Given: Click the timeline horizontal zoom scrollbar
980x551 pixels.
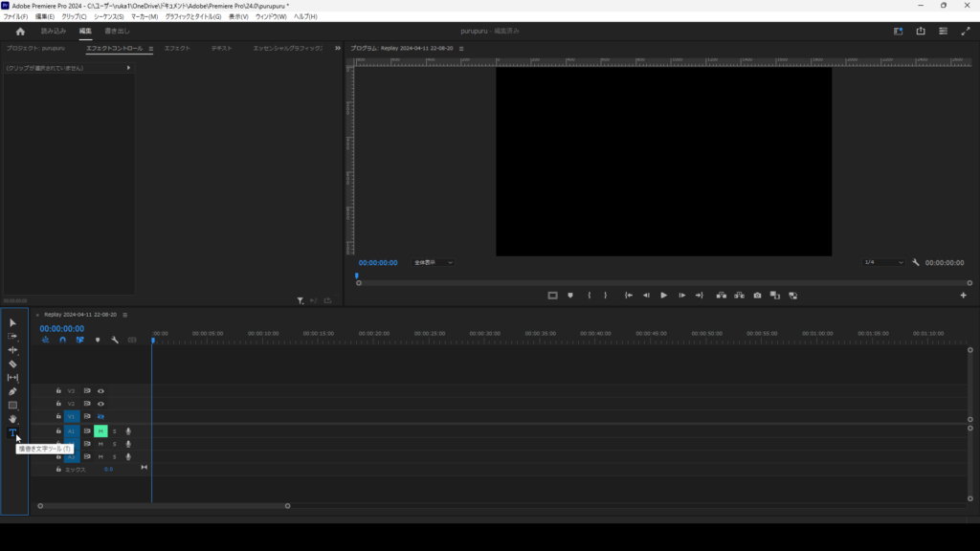Looking at the screenshot, I should 164,506.
